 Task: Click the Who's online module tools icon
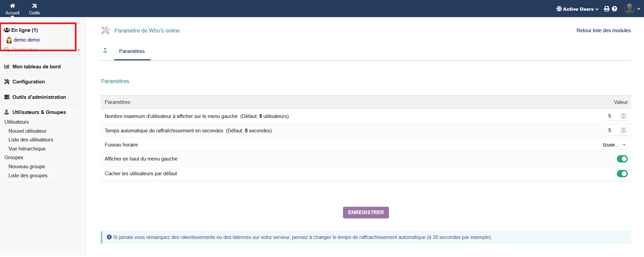(x=105, y=30)
